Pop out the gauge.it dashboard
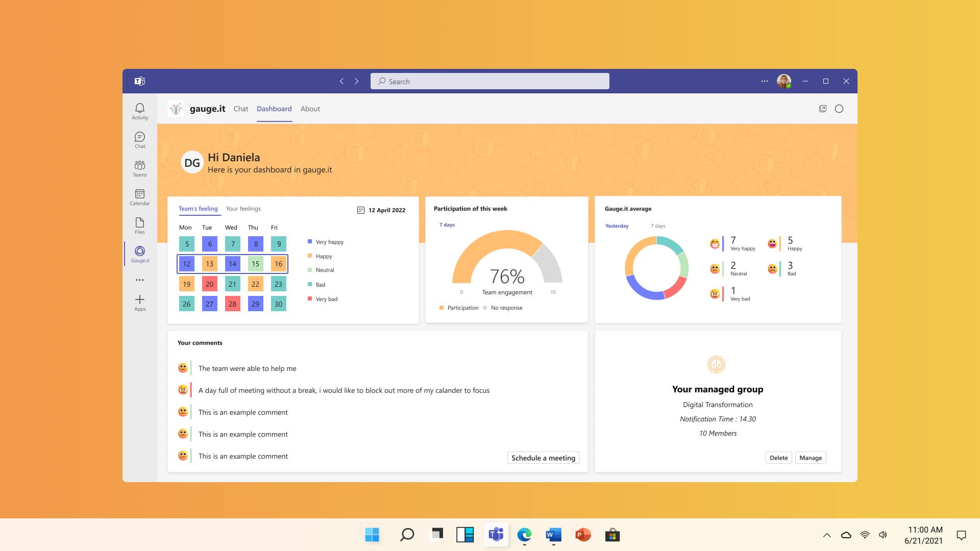 pos(823,109)
